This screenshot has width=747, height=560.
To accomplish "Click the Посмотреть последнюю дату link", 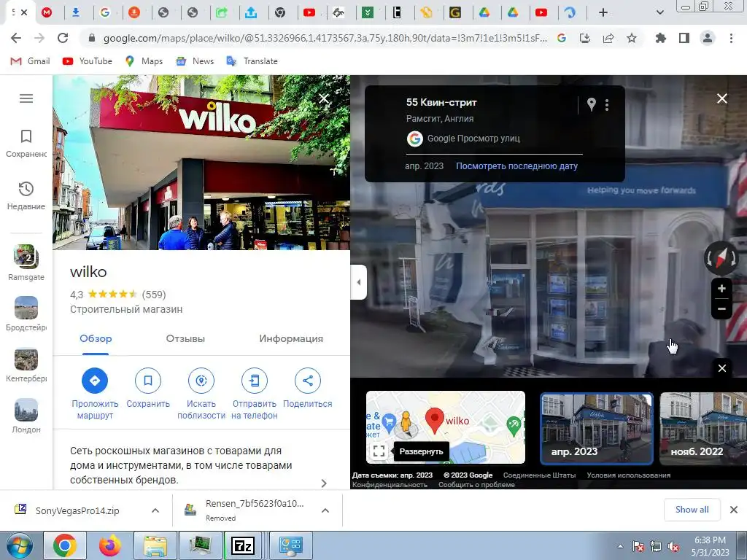I will [517, 166].
